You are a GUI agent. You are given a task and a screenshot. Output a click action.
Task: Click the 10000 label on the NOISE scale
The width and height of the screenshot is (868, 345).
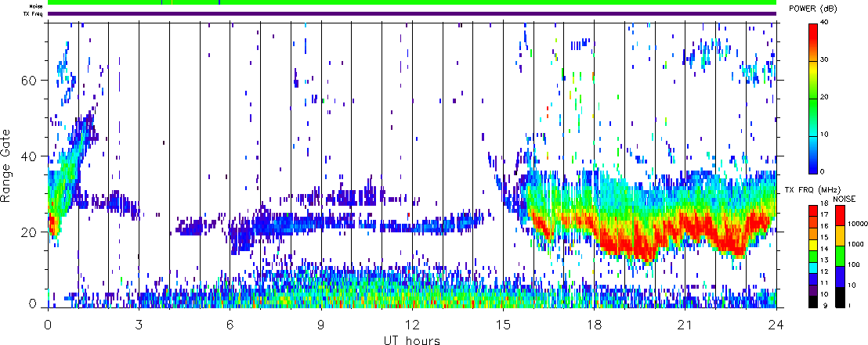858,224
